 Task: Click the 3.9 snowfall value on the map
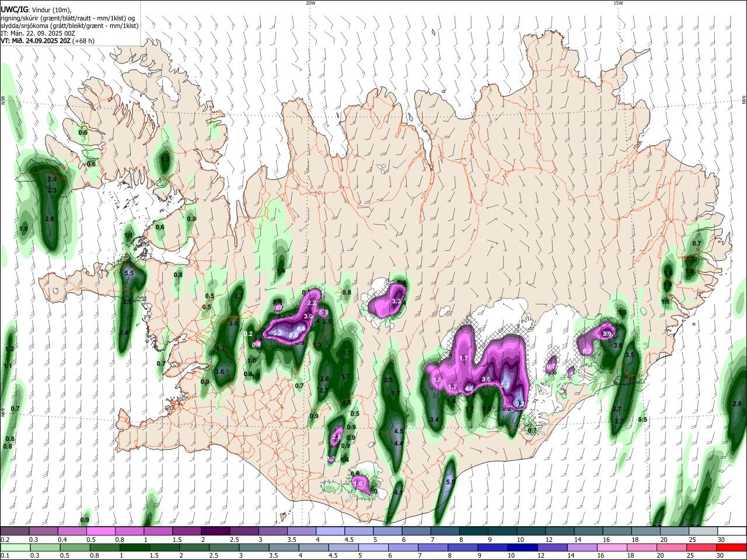click(607, 334)
